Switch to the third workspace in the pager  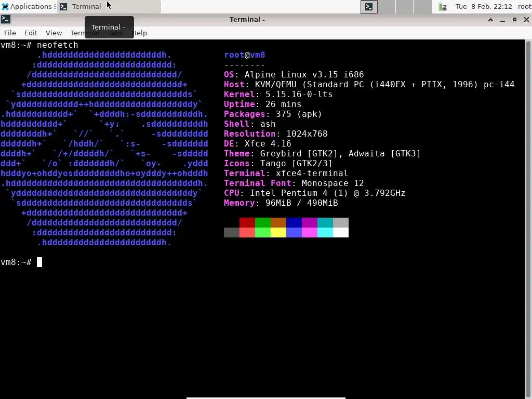click(405, 6)
